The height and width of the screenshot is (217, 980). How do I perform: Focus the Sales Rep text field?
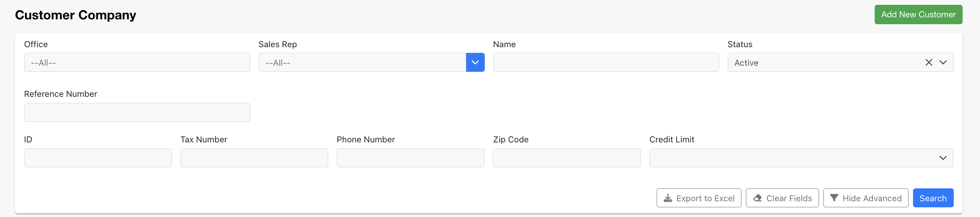coord(362,63)
